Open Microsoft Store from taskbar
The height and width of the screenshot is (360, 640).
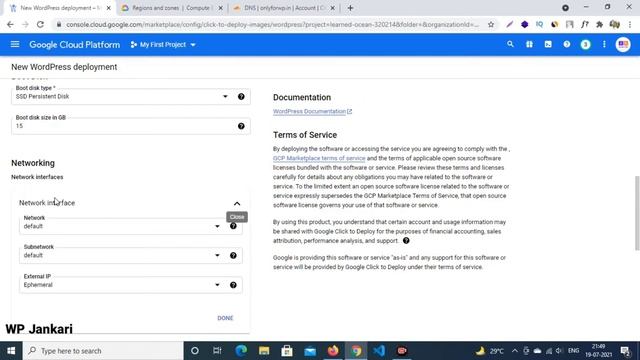(x=287, y=351)
